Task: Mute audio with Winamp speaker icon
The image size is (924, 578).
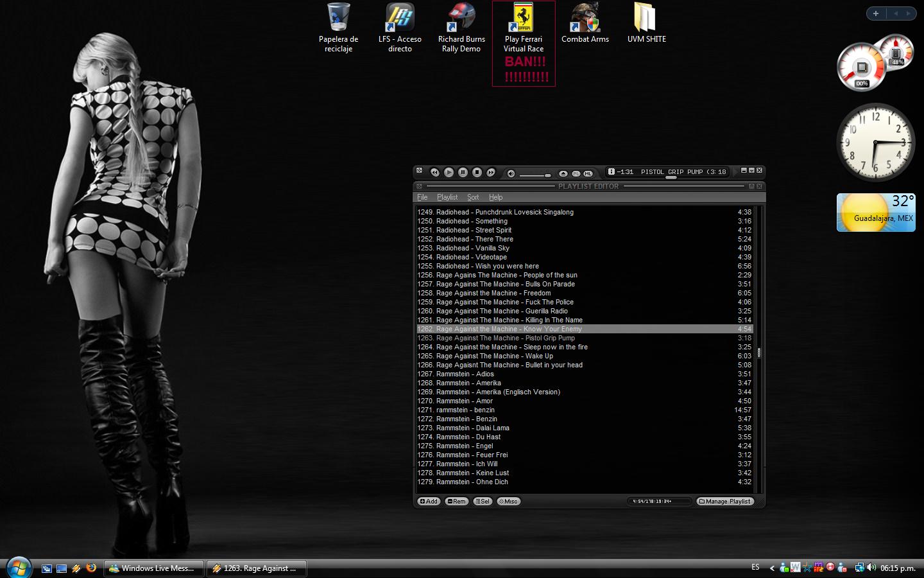Action: (x=511, y=173)
